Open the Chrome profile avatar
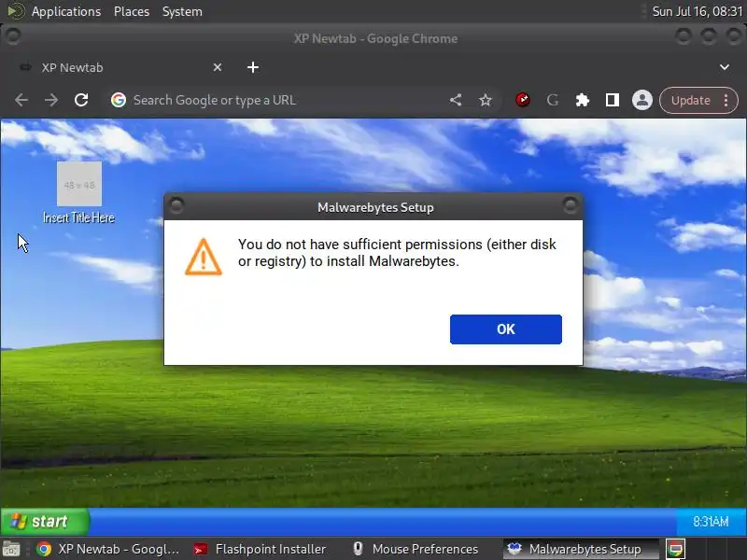Image resolution: width=747 pixels, height=560 pixels. click(x=641, y=100)
